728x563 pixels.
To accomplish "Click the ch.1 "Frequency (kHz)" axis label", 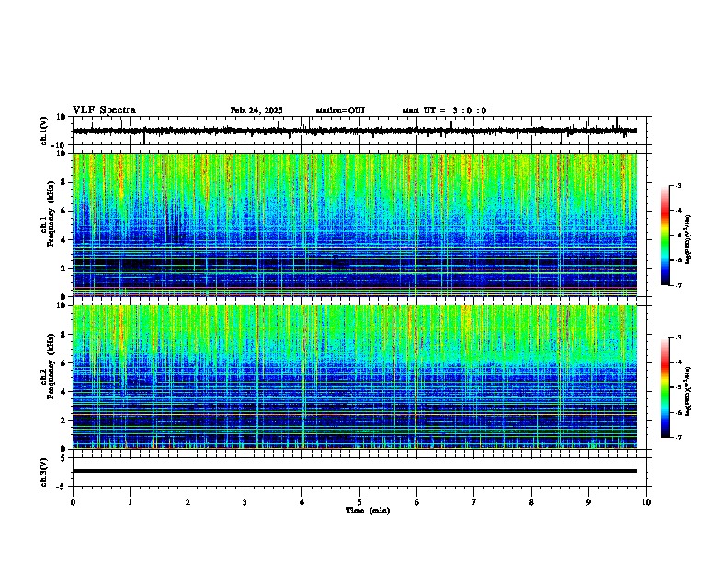I will pos(51,213).
